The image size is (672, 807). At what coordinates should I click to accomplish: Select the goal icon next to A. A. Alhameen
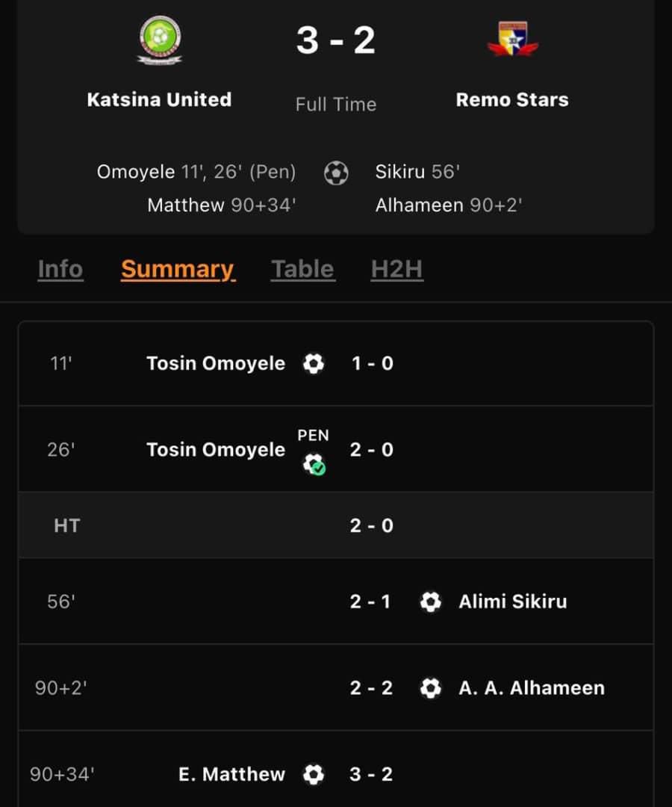click(431, 688)
